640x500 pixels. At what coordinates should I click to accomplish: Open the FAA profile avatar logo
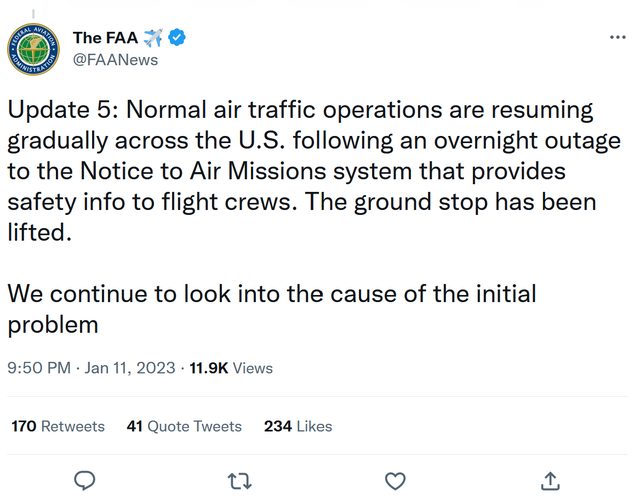36,49
